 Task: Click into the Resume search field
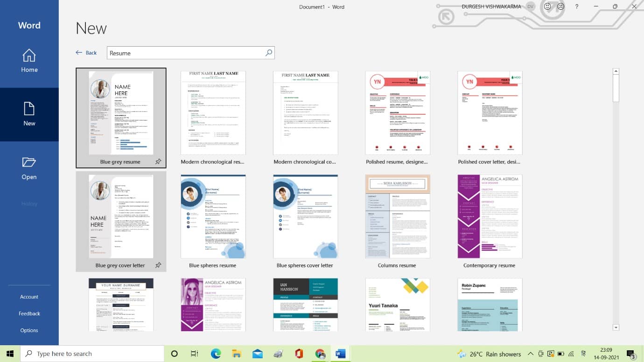[186, 53]
